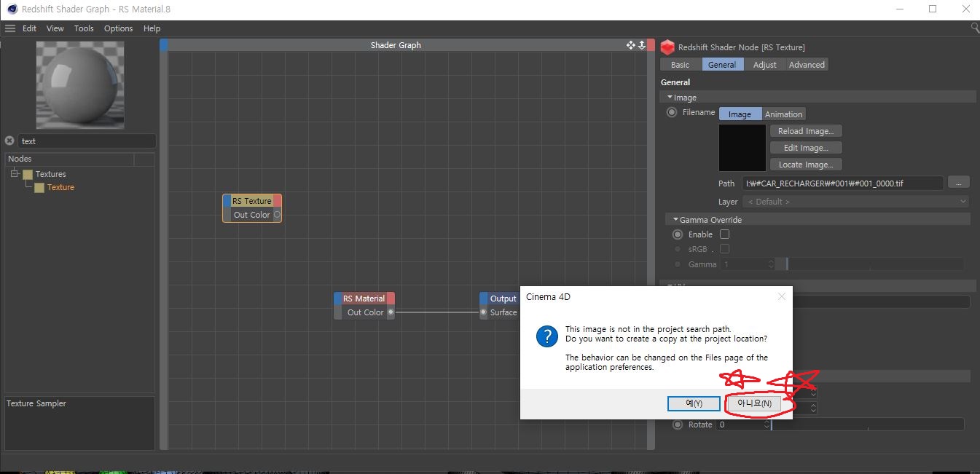Click the red Redshift Shader Node icon

click(667, 47)
